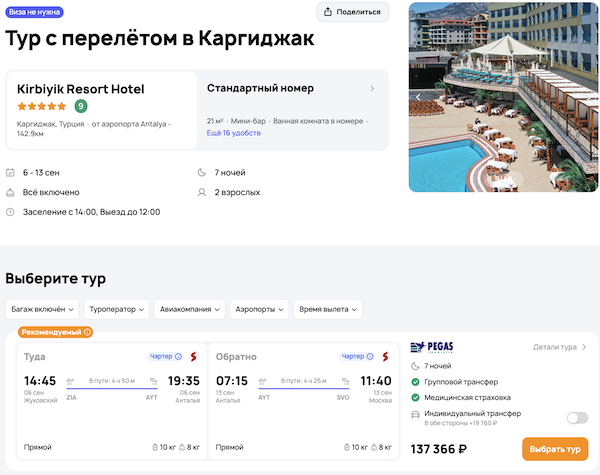Viewport: 600px width, 475px height.
Task: Click the Чартер info icon in Туда flight
Action: point(178,356)
